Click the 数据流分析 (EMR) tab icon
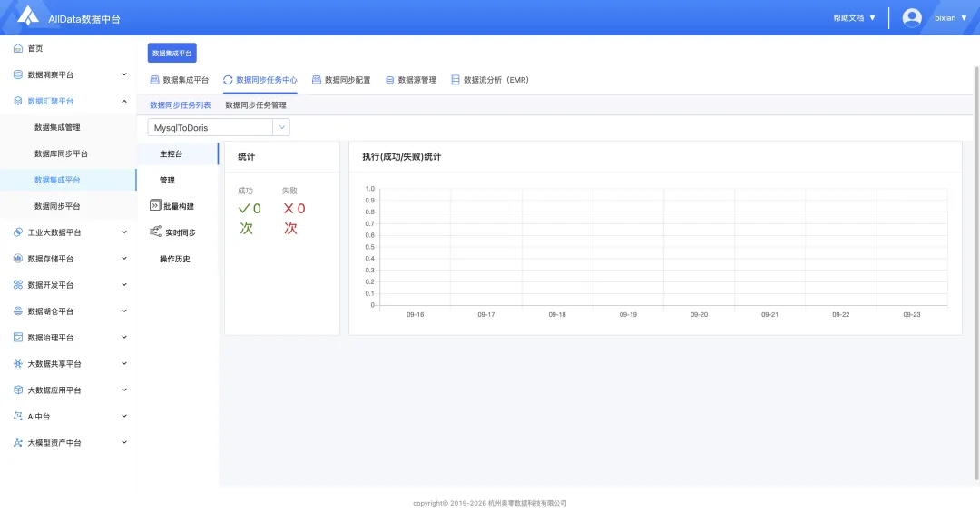The height and width of the screenshot is (513, 980). pos(455,80)
